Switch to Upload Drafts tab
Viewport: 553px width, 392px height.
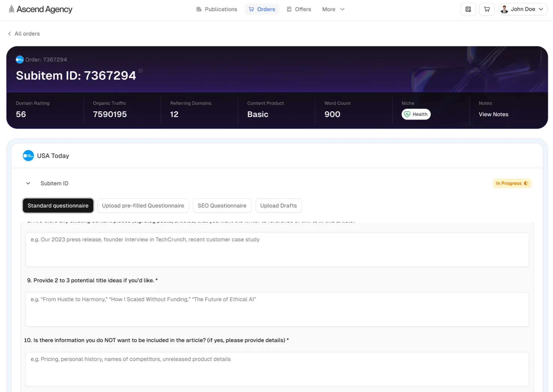278,205
